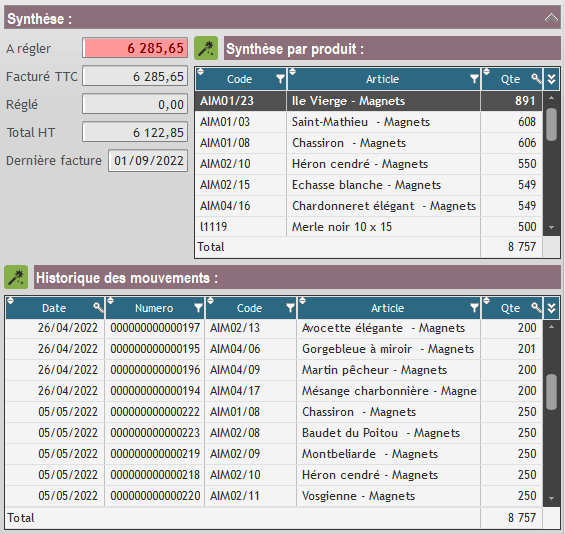Click search magnifier on history Date column

(x=98, y=308)
